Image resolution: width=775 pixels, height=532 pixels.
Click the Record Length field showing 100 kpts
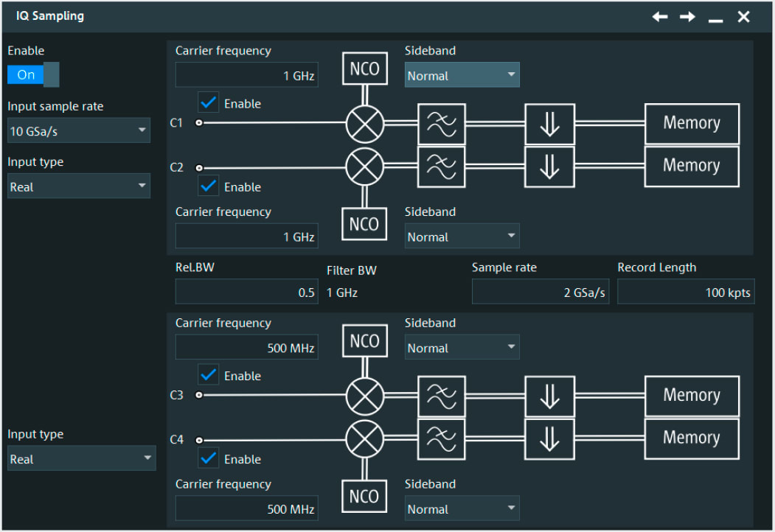point(686,291)
